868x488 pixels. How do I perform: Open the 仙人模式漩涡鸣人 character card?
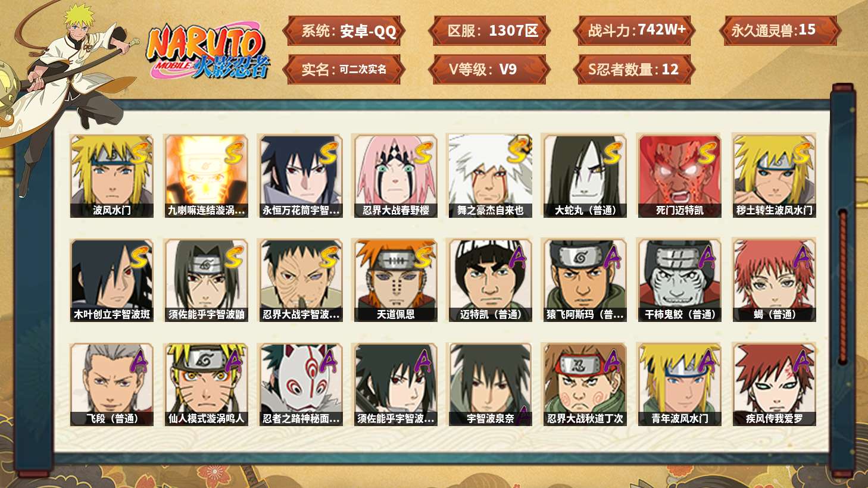click(x=206, y=384)
